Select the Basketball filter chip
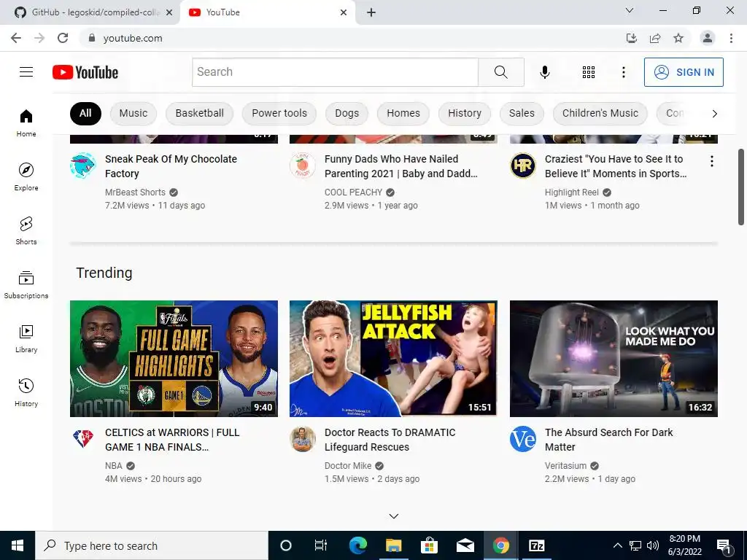747x560 pixels. [200, 113]
